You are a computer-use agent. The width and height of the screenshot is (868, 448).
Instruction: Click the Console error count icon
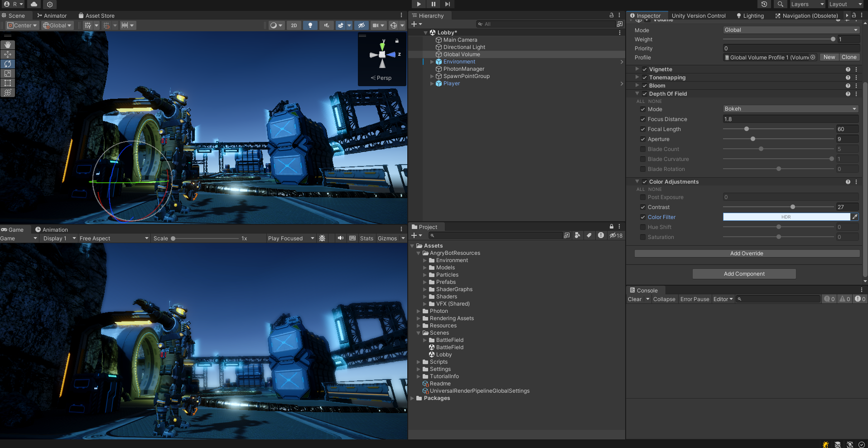pyautogui.click(x=860, y=299)
